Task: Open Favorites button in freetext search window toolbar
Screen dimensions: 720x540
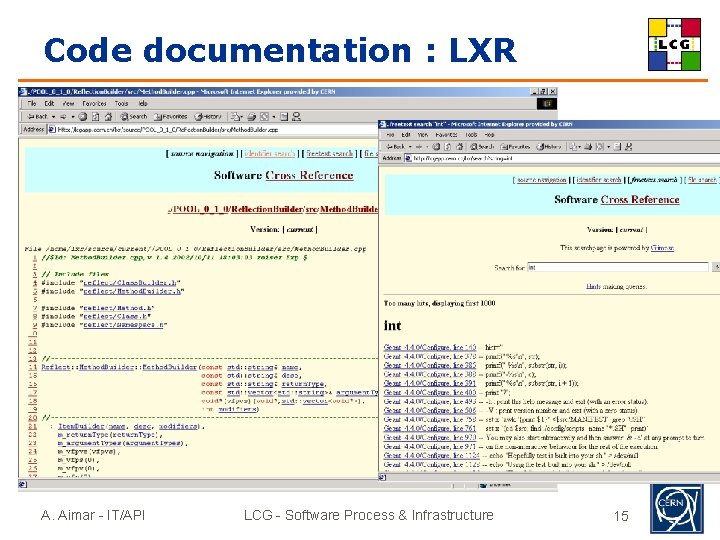Action: point(515,146)
